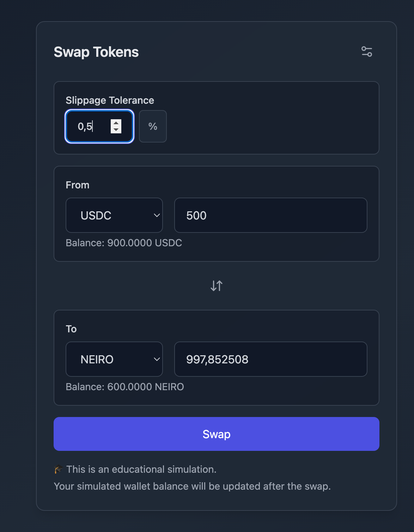Expand the NEIRO dropdown chevron

(x=157, y=359)
